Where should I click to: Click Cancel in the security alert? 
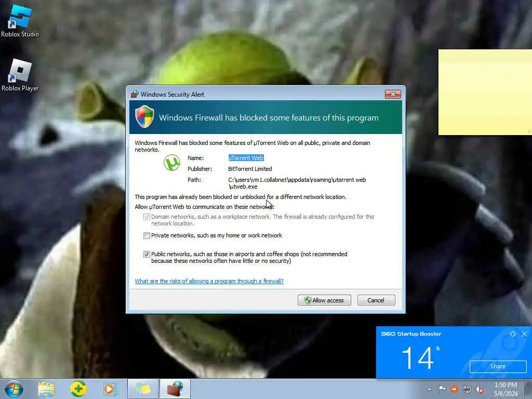coord(376,300)
